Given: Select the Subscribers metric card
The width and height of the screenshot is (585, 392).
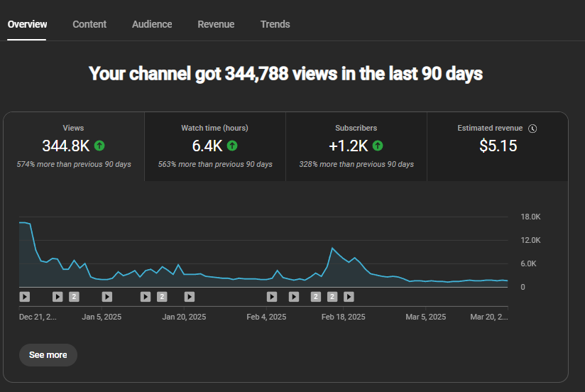Looking at the screenshot, I should 356,147.
